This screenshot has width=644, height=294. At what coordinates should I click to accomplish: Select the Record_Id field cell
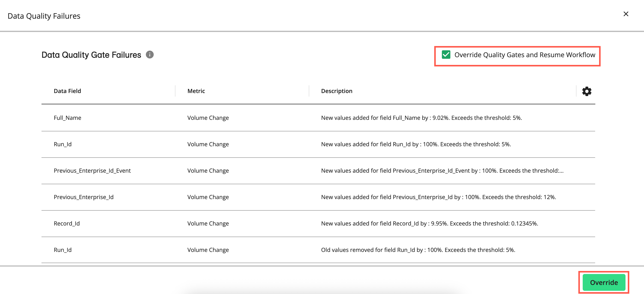[67, 223]
